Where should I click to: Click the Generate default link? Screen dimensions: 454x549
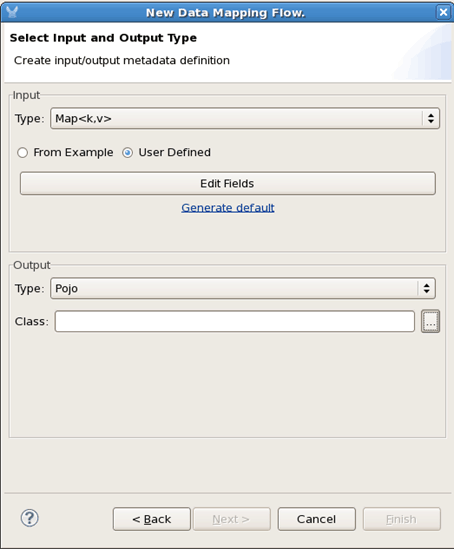click(228, 208)
